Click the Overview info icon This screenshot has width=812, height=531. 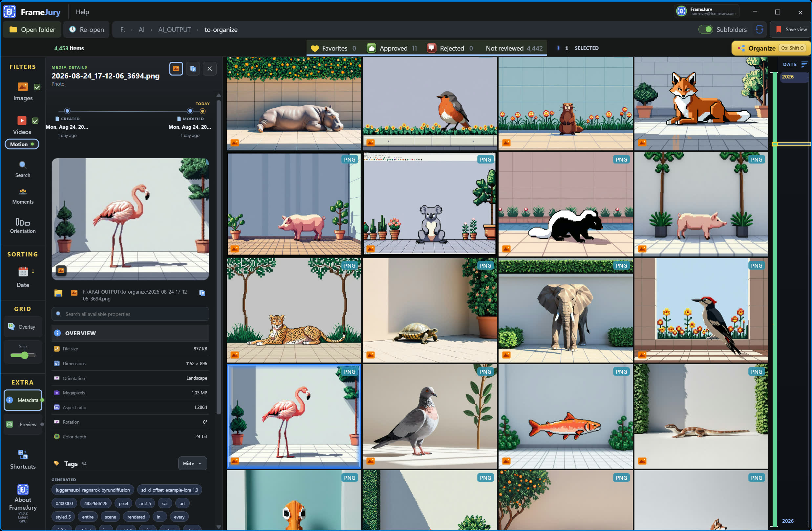coord(57,333)
